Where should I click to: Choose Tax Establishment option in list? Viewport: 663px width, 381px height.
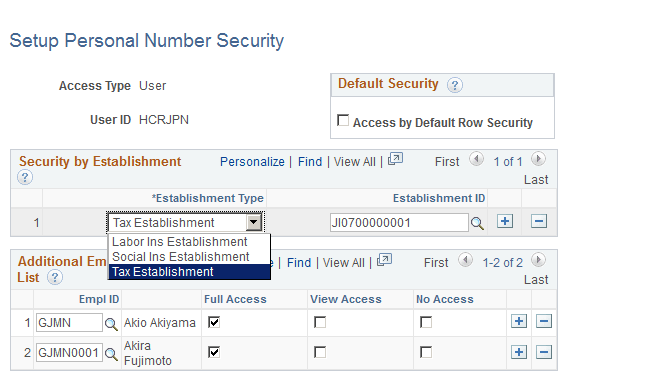click(x=189, y=271)
